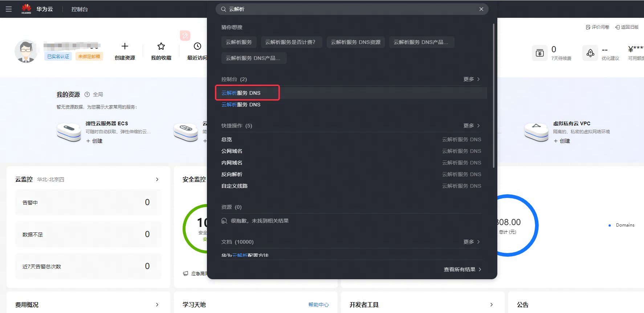Click 查看所有结果 link

462,269
